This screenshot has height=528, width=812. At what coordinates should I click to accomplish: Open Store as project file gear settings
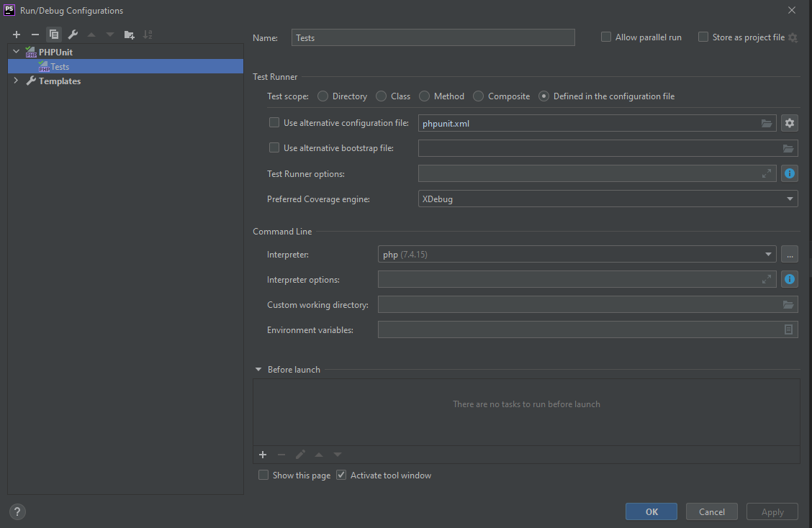tap(793, 37)
